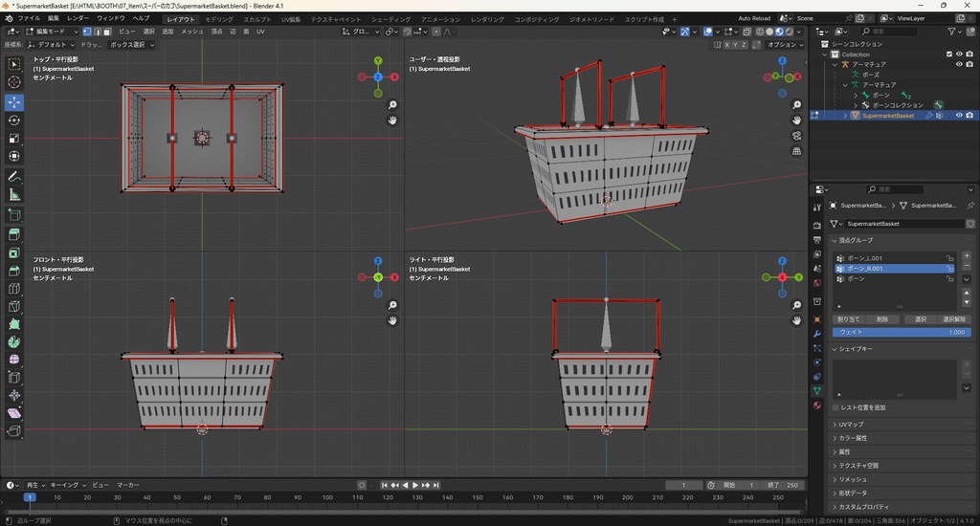Select the Rotate tool in the left toolbar
This screenshot has width=980, height=526.
(14, 121)
